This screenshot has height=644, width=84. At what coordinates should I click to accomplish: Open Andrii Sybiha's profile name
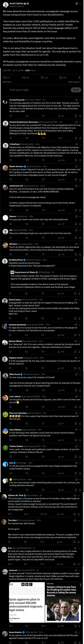[16, 3]
